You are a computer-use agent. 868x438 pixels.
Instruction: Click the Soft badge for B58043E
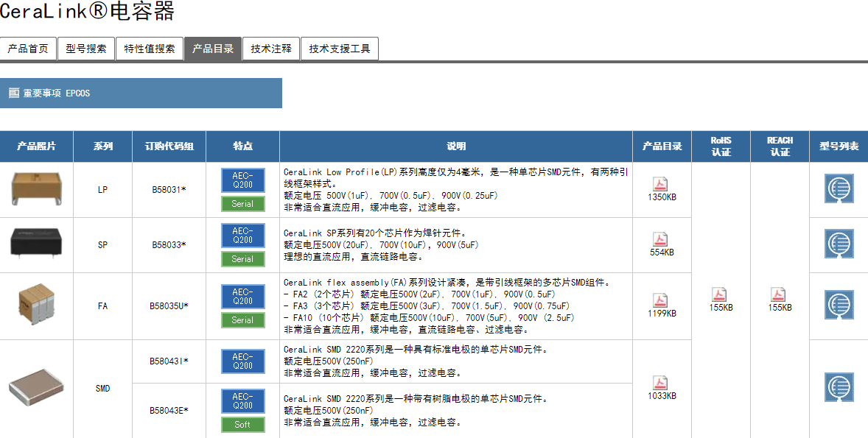tap(242, 425)
